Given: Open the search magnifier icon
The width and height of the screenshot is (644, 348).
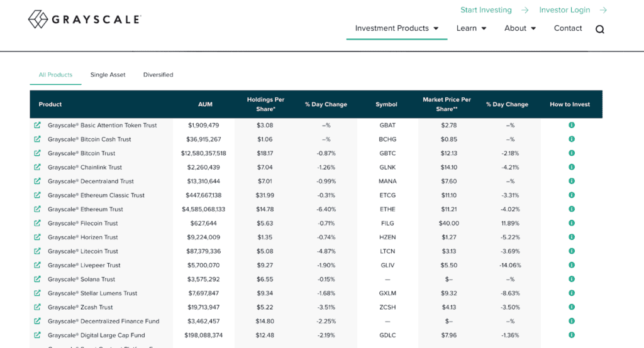Looking at the screenshot, I should [x=599, y=29].
